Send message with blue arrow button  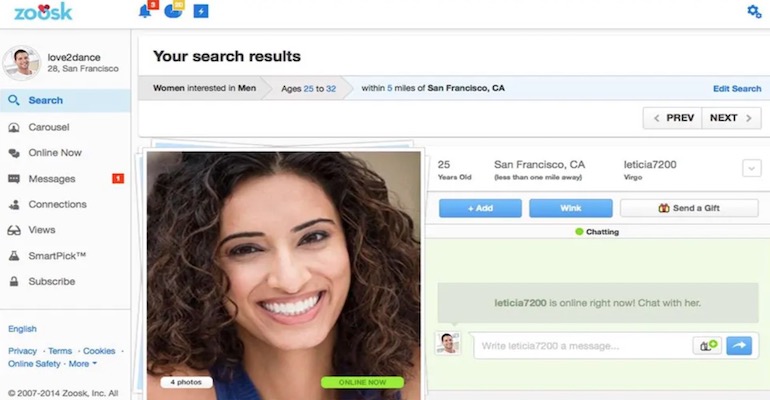(739, 345)
